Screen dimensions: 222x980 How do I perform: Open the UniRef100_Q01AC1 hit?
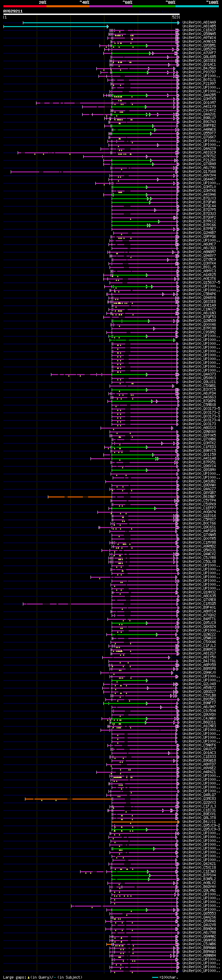click(x=199, y=64)
